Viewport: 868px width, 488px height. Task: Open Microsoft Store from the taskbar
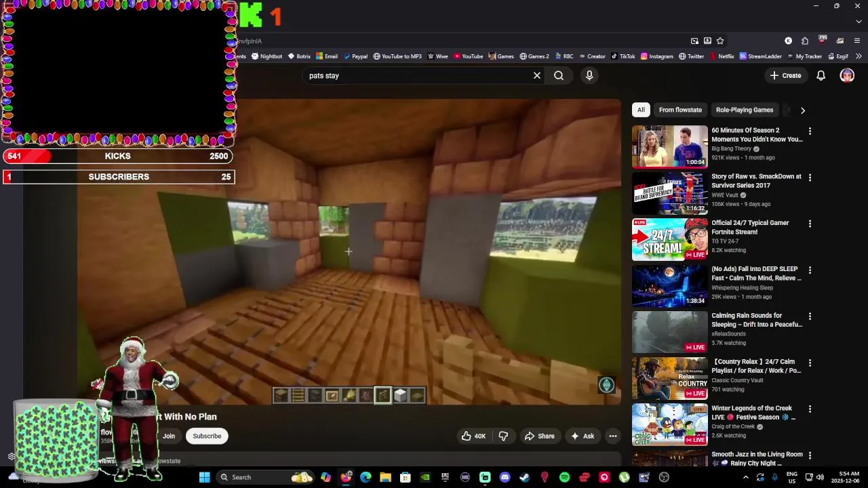[x=406, y=477]
